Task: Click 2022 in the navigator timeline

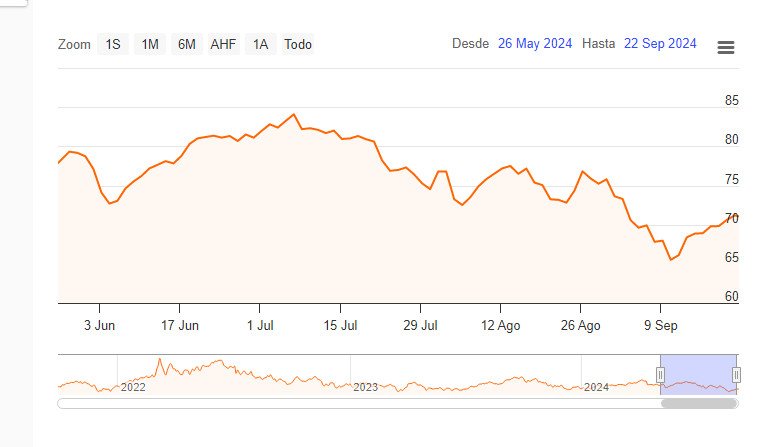Action: (x=133, y=387)
